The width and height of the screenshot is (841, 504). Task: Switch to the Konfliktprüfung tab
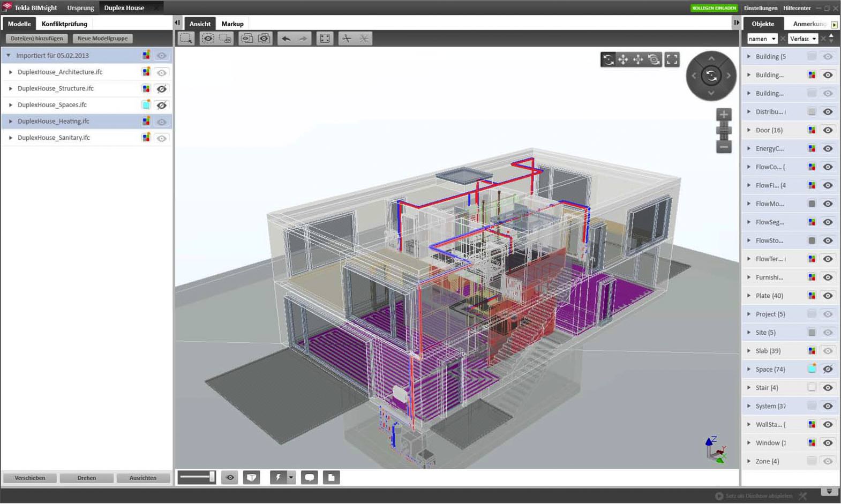pos(64,24)
